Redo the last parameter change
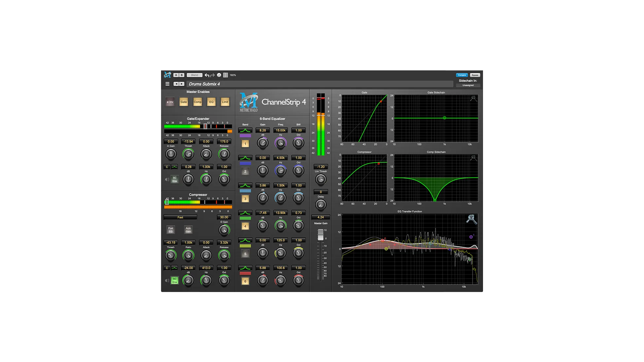644x362 pixels. (x=212, y=75)
